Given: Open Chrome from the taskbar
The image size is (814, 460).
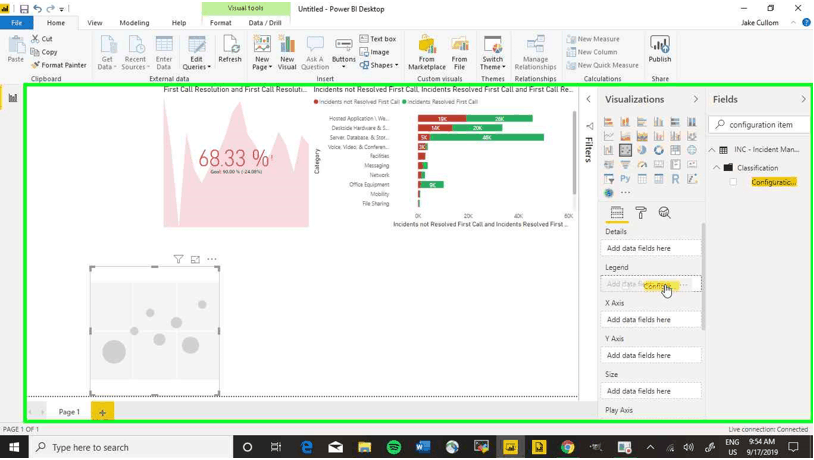Looking at the screenshot, I should pyautogui.click(x=567, y=447).
